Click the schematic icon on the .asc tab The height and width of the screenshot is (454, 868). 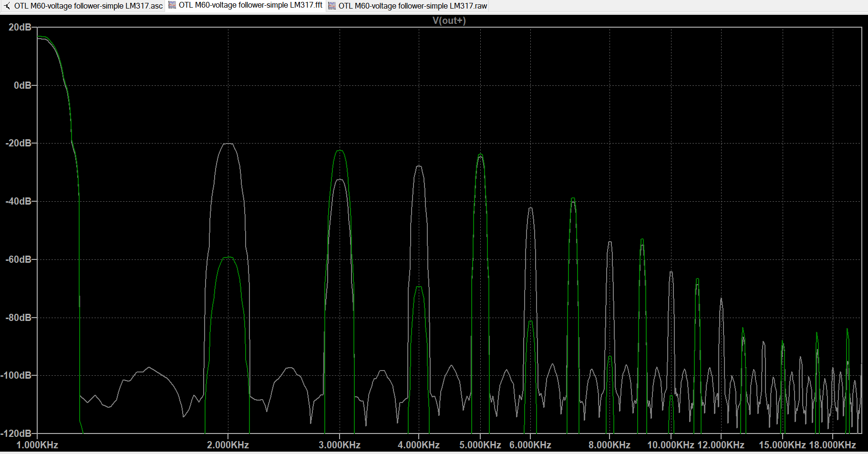pyautogui.click(x=7, y=6)
